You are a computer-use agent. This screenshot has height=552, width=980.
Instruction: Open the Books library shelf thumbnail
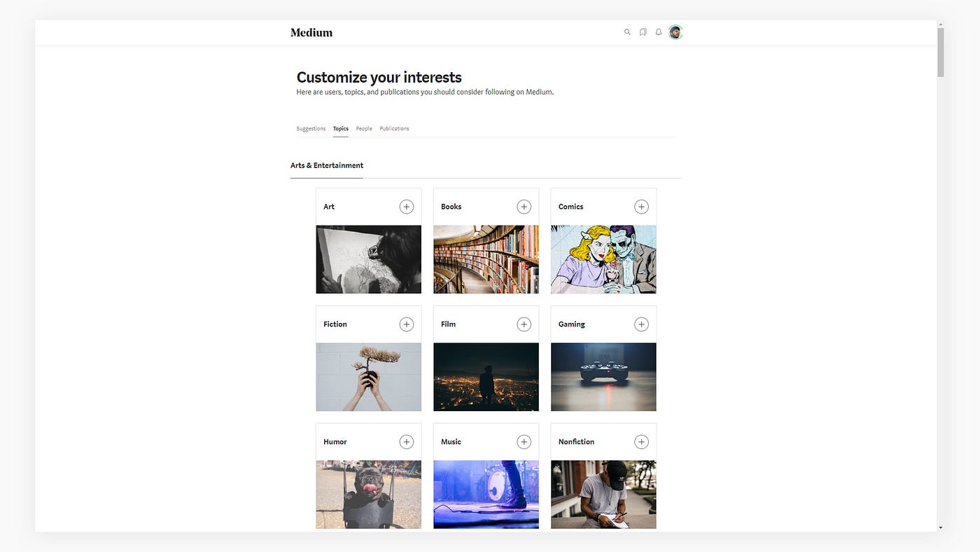tap(486, 258)
